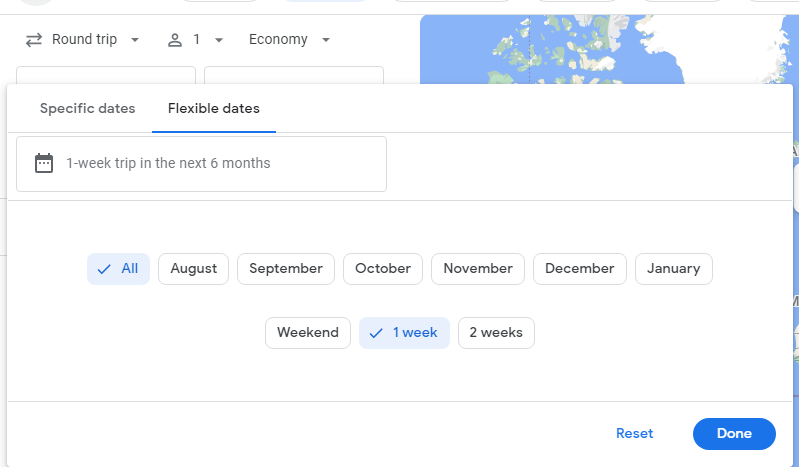Screen dimensions: 799x467
Task: Click the checkmark on the 1 week chip
Action: coord(376,333)
